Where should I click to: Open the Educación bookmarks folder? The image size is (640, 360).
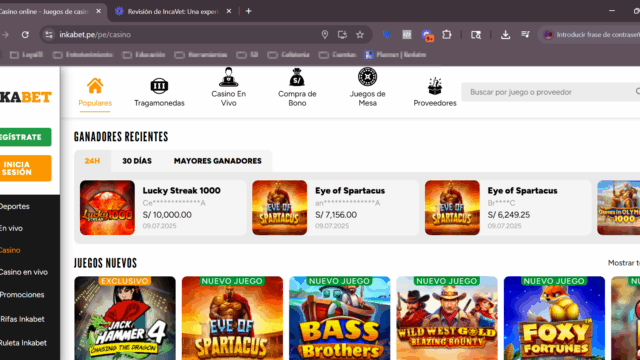[x=144, y=55]
